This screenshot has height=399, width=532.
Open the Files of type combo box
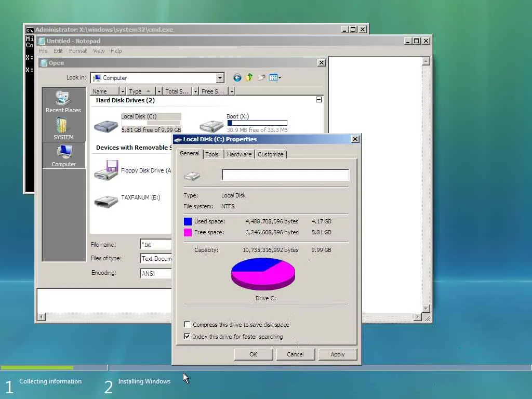click(156, 259)
